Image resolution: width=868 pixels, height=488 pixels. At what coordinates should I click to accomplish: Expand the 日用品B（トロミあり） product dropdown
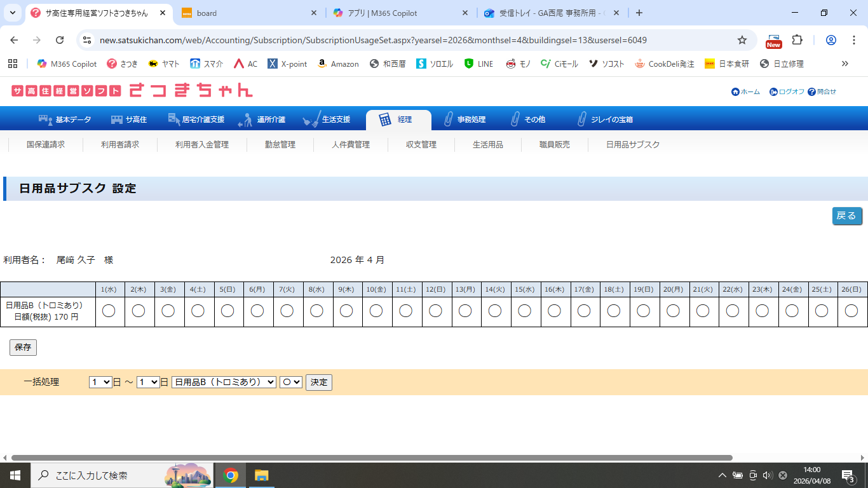(224, 382)
